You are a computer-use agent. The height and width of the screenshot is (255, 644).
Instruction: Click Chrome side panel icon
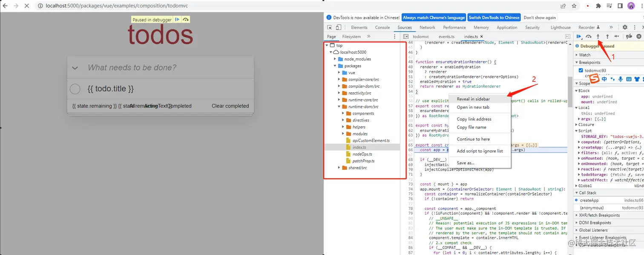click(x=620, y=6)
